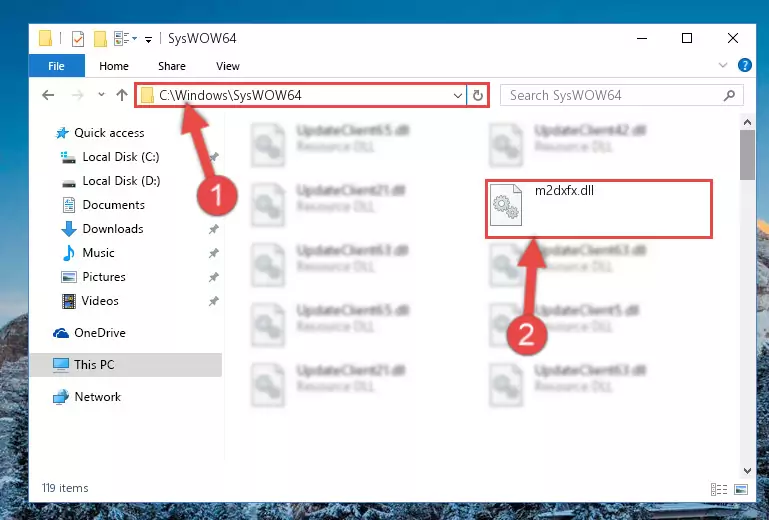Select Network in navigation pane
Viewport: 769px width, 520px height.
click(x=97, y=396)
